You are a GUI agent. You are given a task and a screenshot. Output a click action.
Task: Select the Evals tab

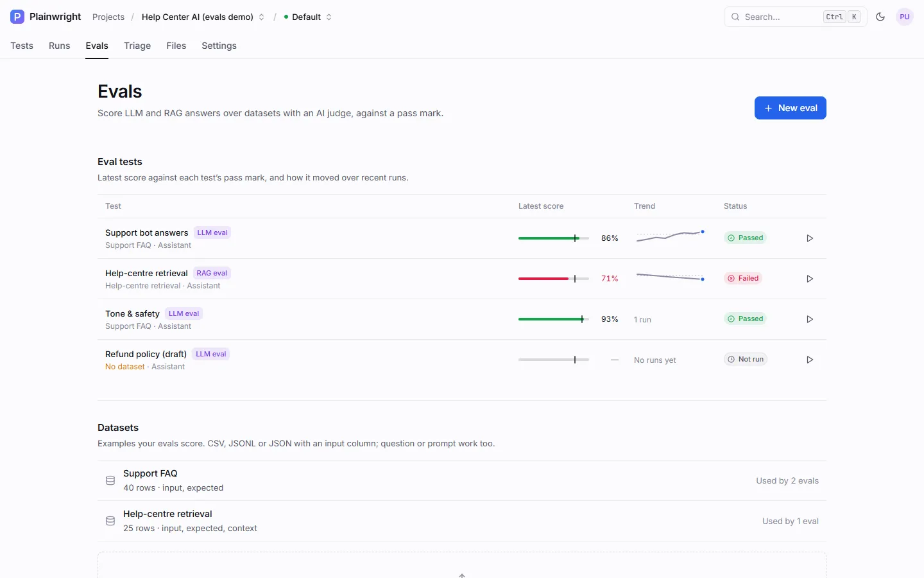point(97,46)
